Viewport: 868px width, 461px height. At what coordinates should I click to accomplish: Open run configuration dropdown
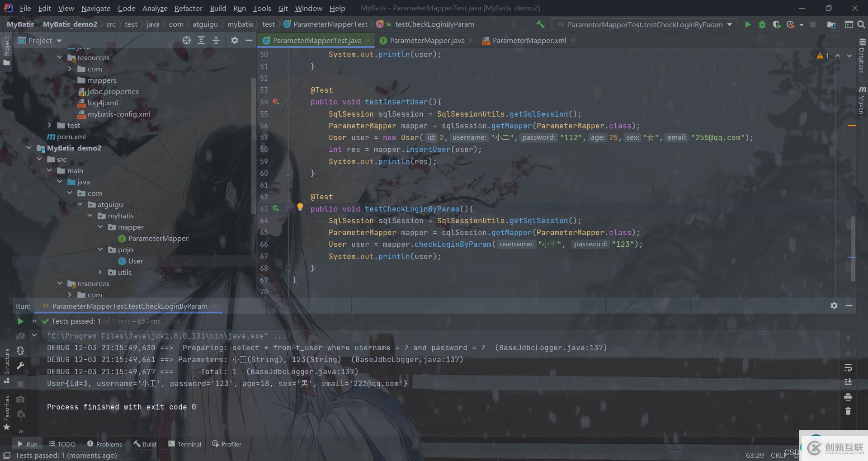[x=645, y=24]
